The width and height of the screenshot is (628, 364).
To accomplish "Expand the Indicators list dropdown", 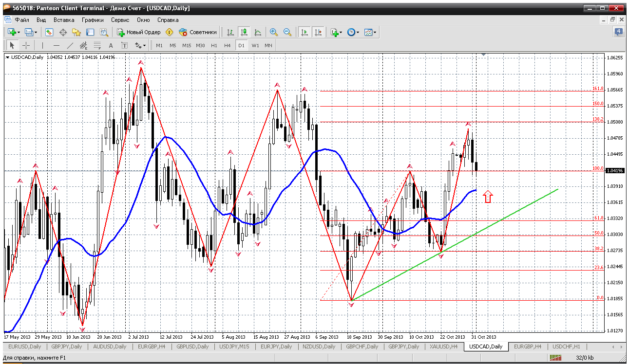I will coord(340,33).
